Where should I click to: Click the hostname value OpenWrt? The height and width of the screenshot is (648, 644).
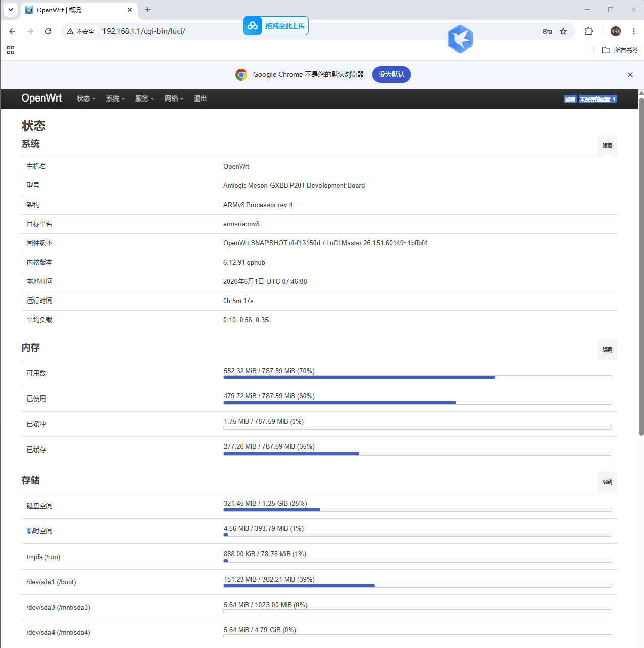[236, 167]
